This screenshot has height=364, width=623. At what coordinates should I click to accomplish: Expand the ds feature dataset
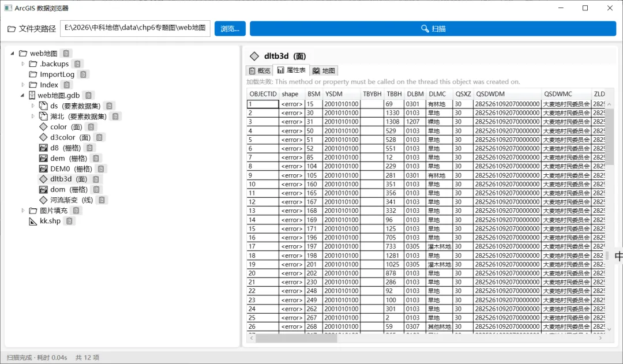tap(33, 106)
